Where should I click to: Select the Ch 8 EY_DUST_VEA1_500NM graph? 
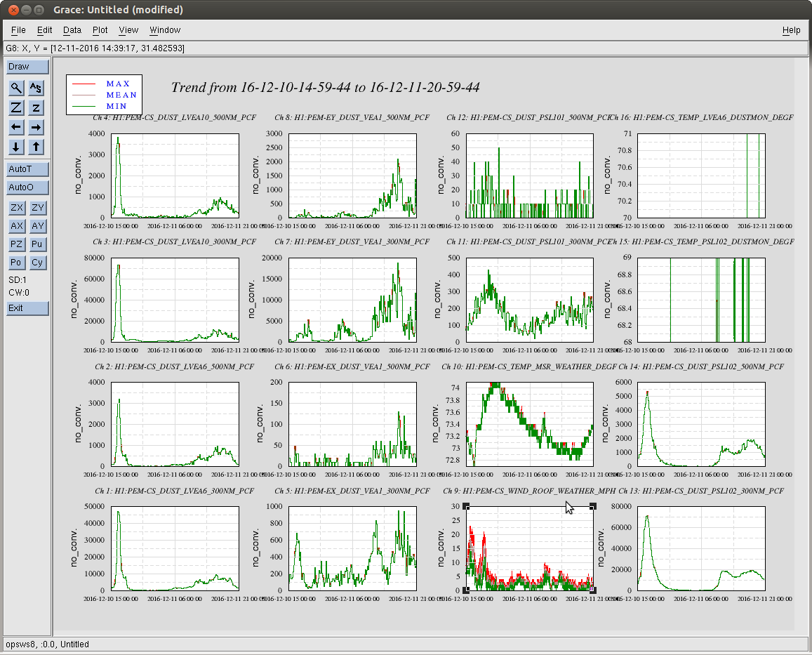pyautogui.click(x=352, y=176)
